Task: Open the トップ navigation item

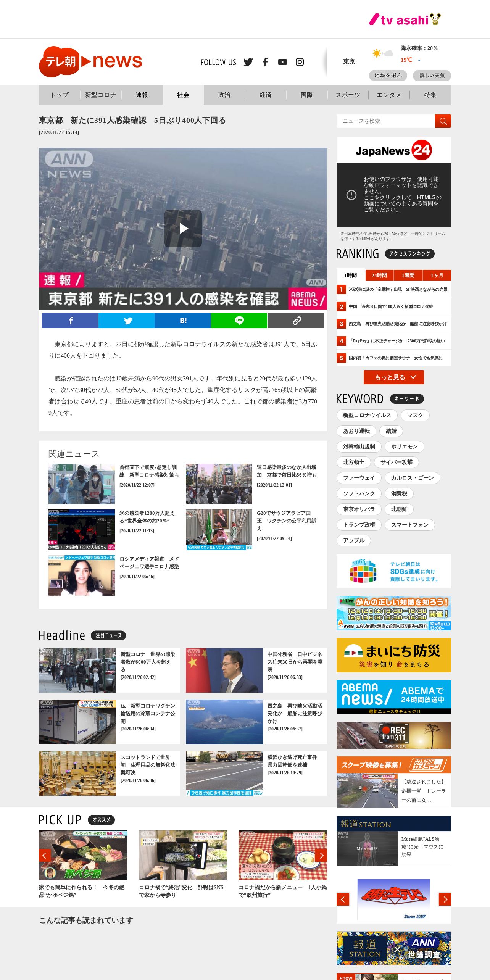Action: (60, 95)
